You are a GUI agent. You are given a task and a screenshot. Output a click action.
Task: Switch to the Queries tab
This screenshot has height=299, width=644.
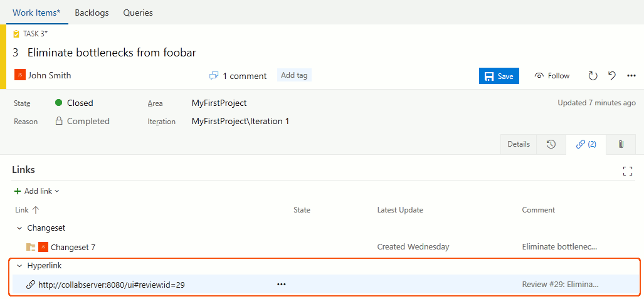(x=138, y=13)
